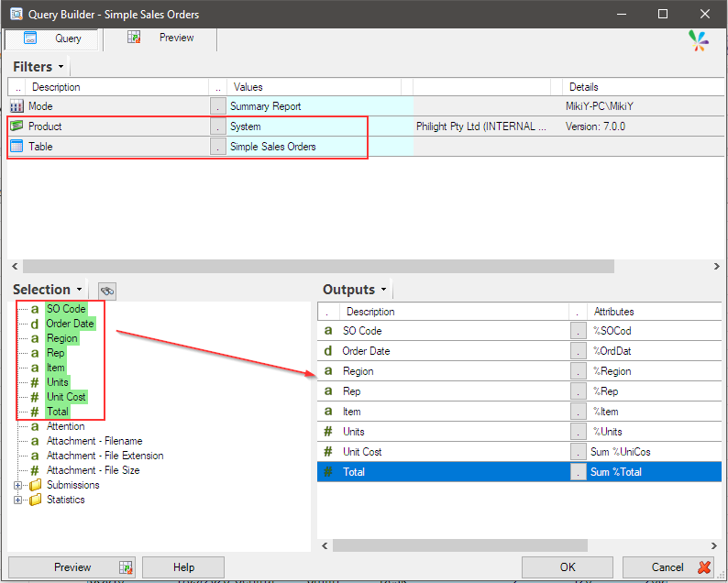Select Attachment - File Extension tree item

[x=105, y=456]
